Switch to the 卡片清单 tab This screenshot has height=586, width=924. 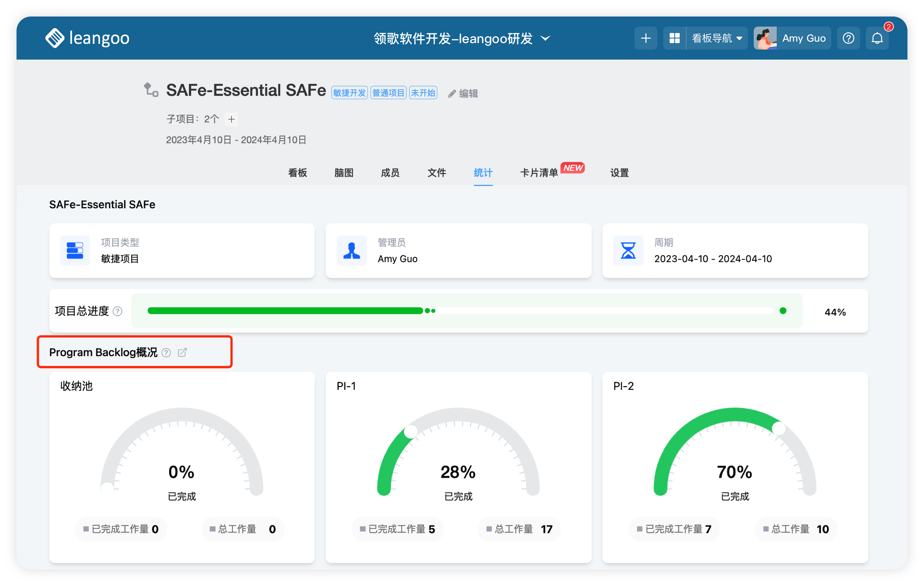pos(539,173)
